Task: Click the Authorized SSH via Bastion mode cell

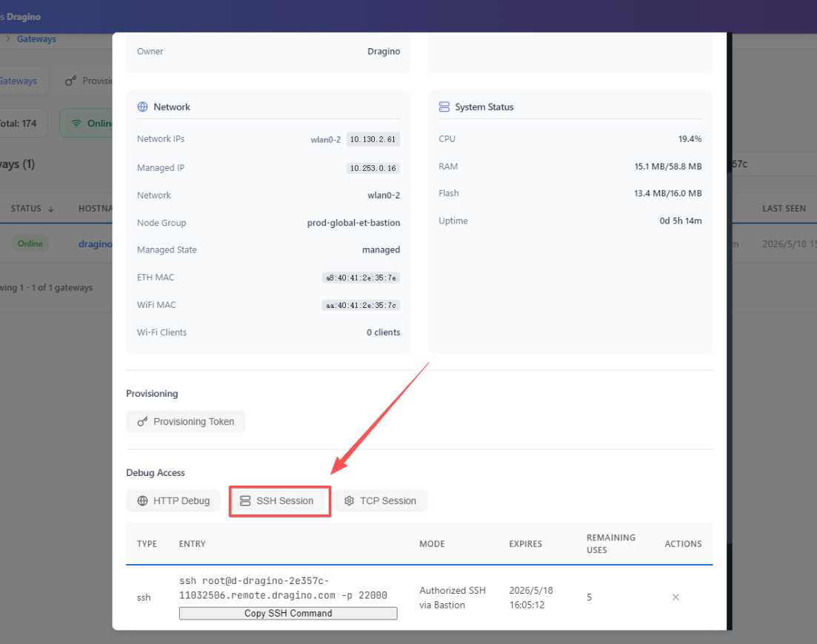Action: (x=453, y=597)
